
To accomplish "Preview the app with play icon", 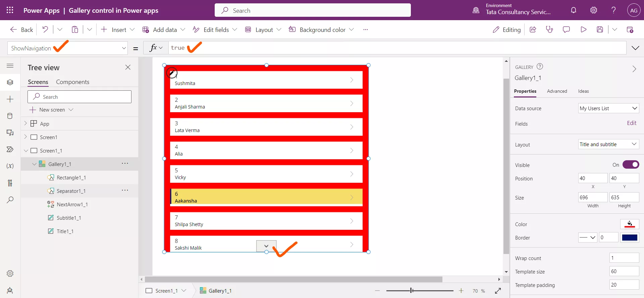I will (x=583, y=30).
